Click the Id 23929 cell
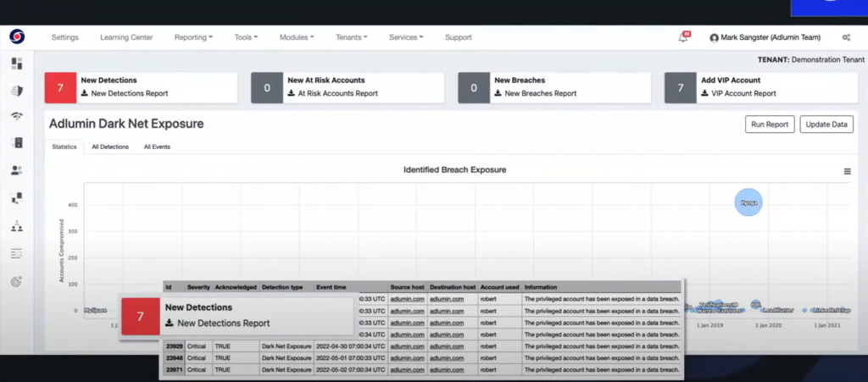Screen dimensions: 868x382 click(175, 346)
